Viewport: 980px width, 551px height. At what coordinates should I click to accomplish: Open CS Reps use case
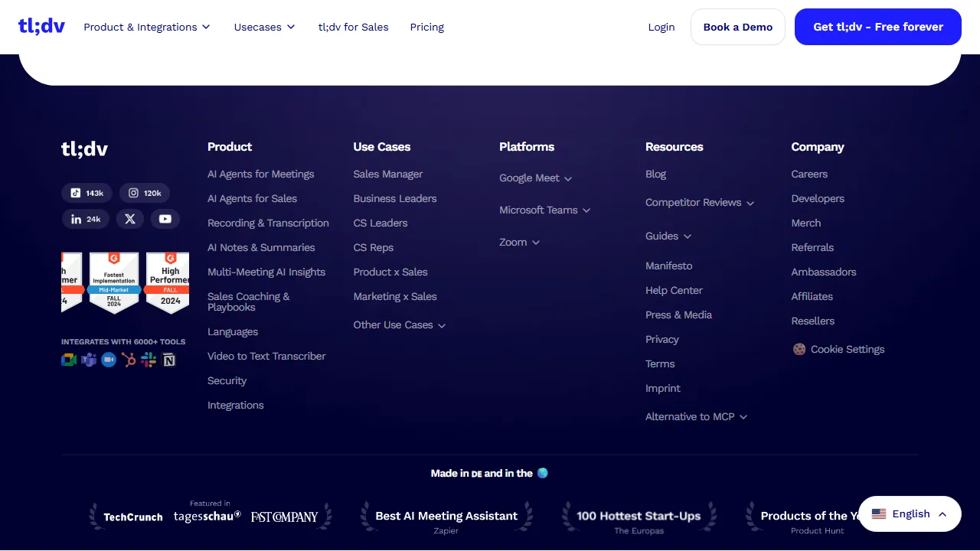[x=374, y=247]
